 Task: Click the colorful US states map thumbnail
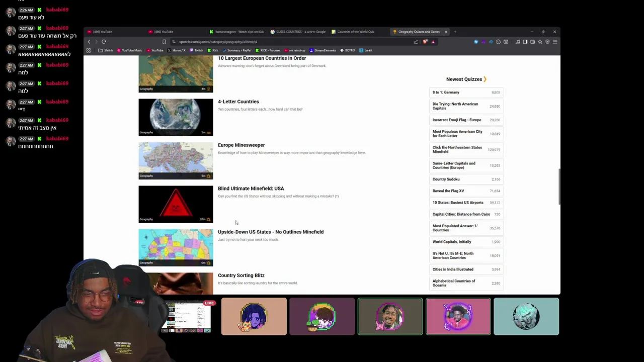click(176, 248)
